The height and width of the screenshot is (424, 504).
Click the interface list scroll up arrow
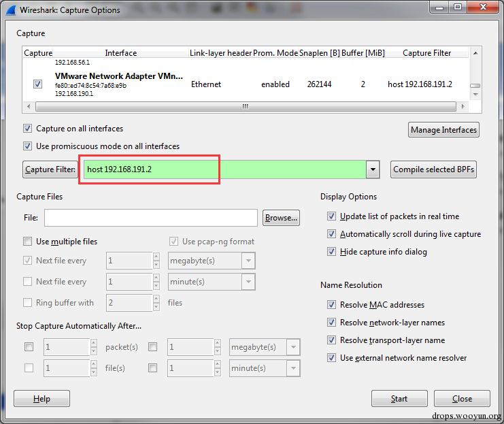click(x=475, y=53)
